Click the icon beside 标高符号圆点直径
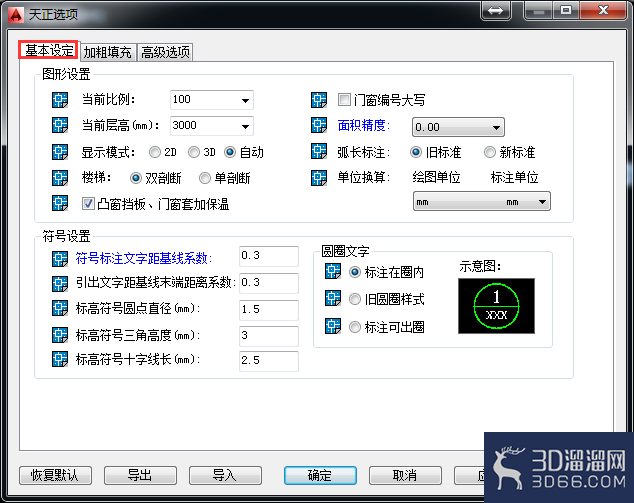Screen dimensions: 634x503 click(x=60, y=309)
